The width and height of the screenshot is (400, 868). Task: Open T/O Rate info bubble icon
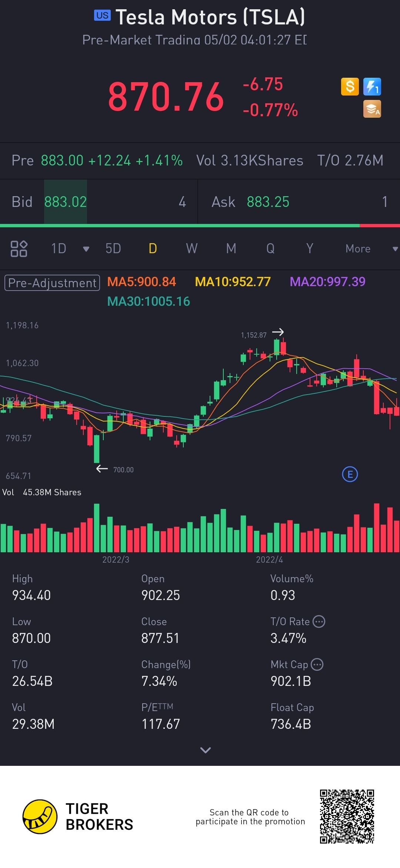click(319, 621)
